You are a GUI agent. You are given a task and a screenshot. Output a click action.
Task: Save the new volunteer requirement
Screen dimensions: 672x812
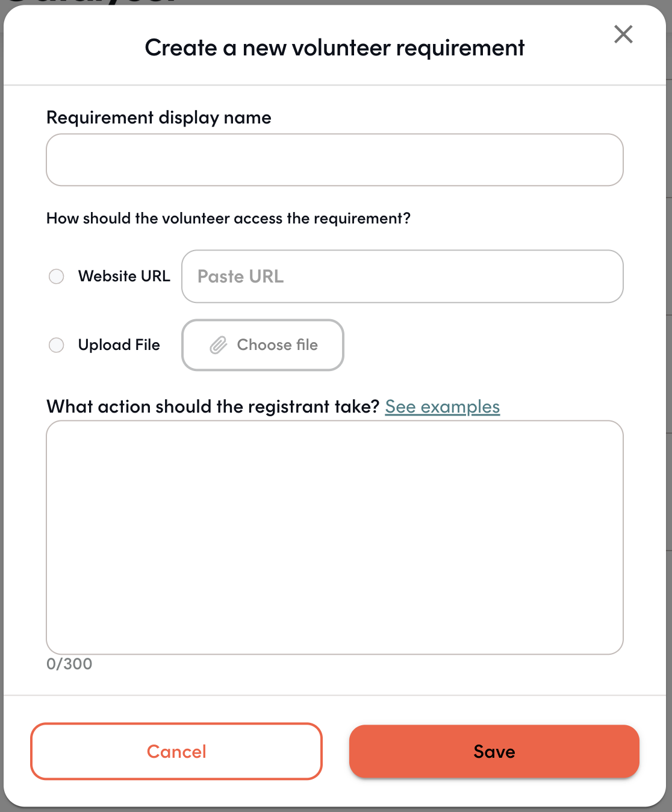click(494, 751)
